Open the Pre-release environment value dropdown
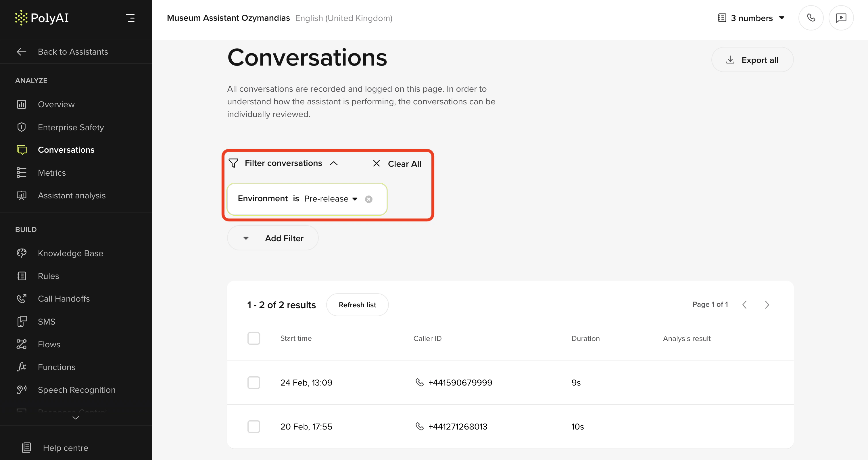Viewport: 868px width, 460px height. click(331, 199)
